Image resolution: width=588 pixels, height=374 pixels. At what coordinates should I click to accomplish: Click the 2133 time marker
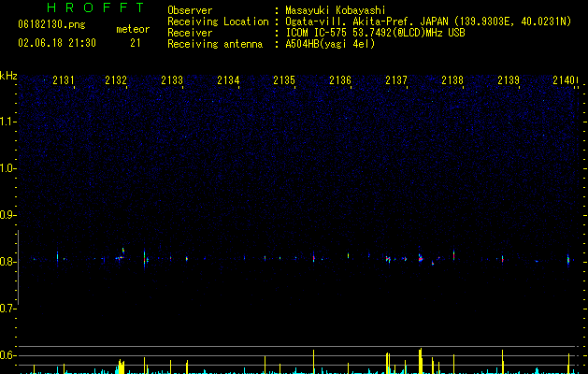pos(172,80)
